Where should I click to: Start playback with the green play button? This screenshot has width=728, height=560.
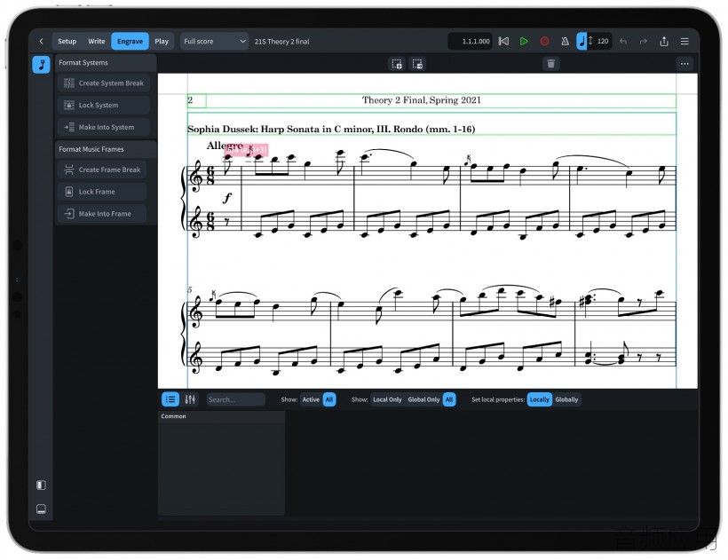524,42
